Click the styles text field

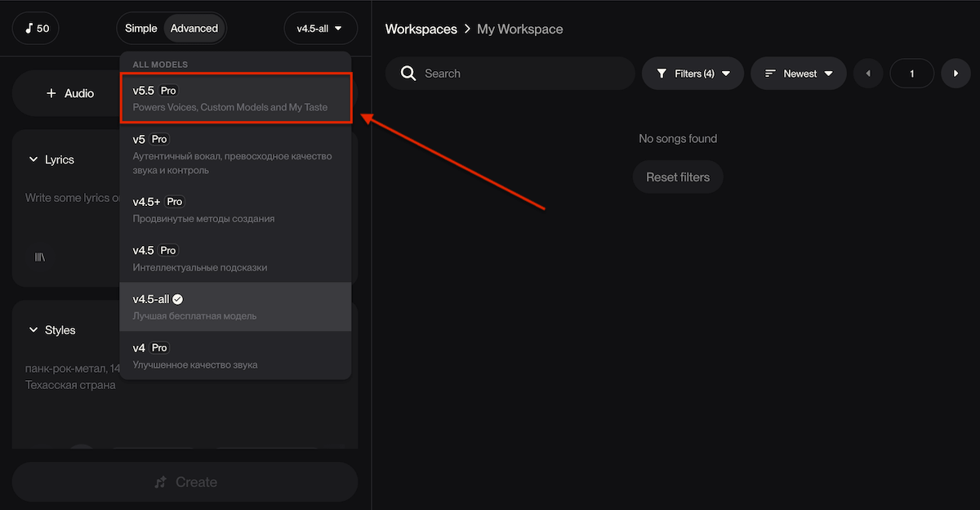coord(72,377)
